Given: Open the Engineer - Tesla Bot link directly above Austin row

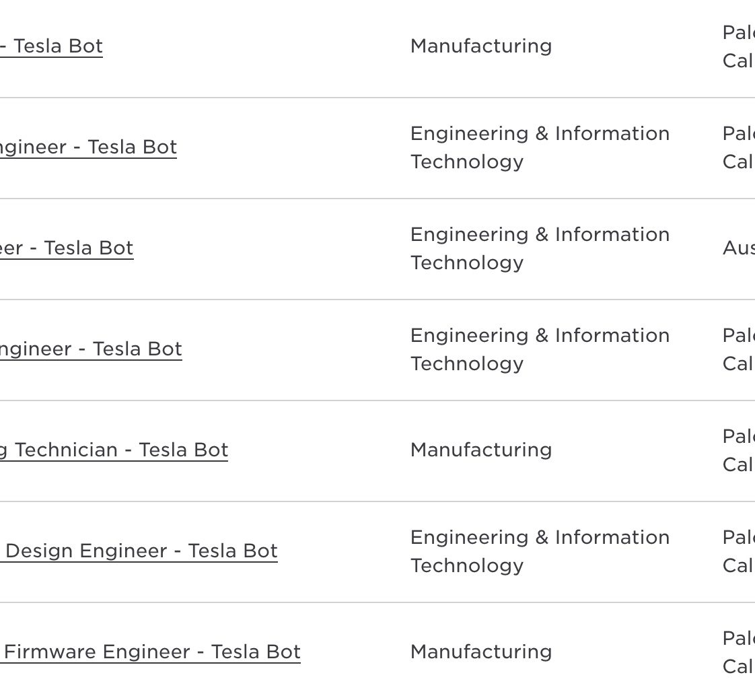Looking at the screenshot, I should coord(89,147).
